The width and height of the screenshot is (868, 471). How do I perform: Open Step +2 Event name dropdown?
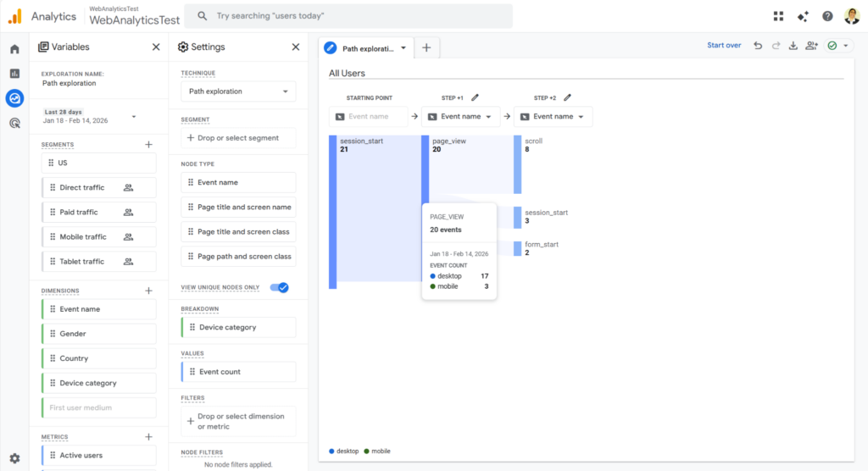click(553, 116)
